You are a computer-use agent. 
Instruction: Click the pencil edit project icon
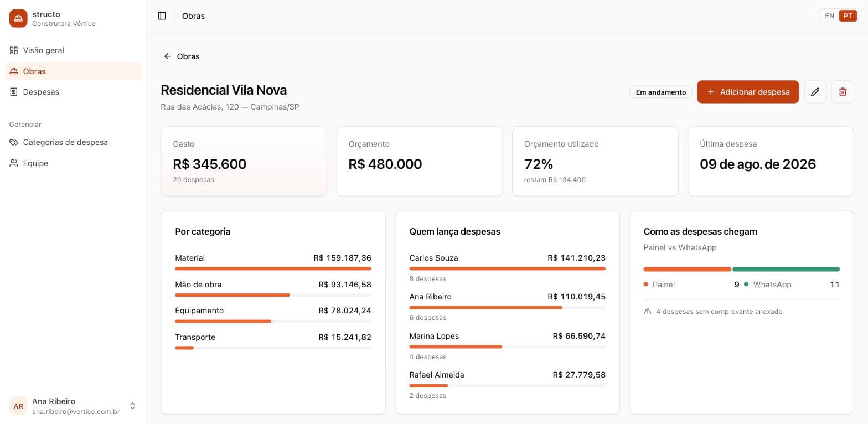pyautogui.click(x=815, y=92)
